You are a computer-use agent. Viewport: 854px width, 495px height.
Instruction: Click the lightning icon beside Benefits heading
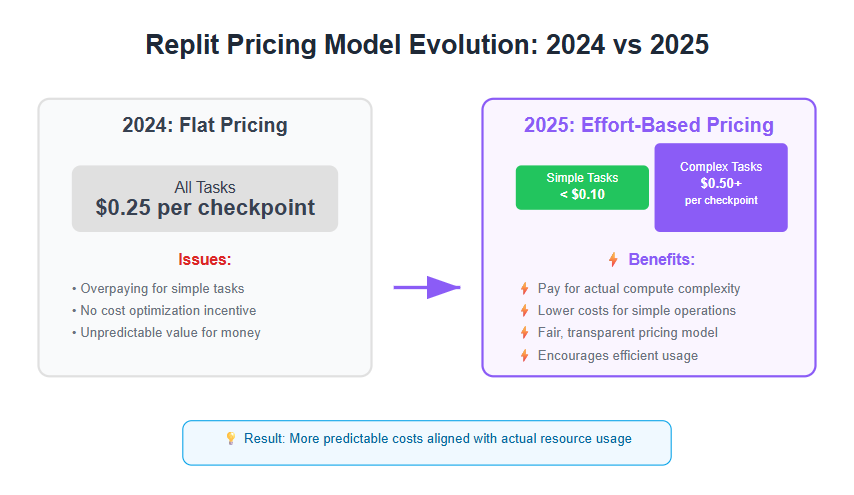point(613,260)
